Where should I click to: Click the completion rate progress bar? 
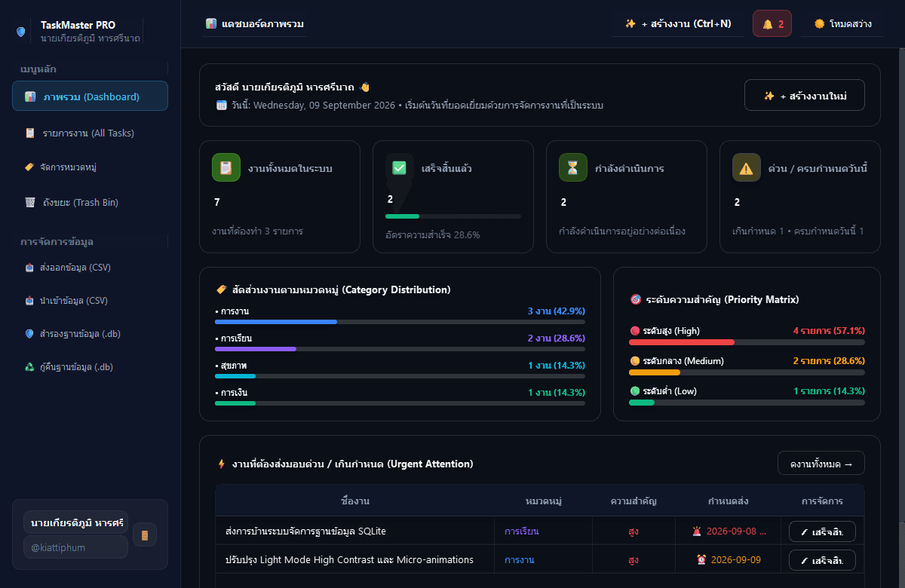click(453, 216)
